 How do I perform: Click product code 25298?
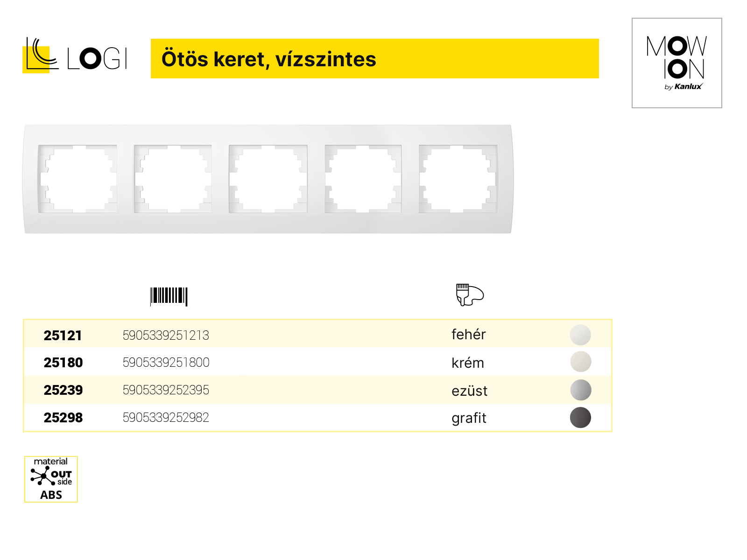[x=63, y=418]
